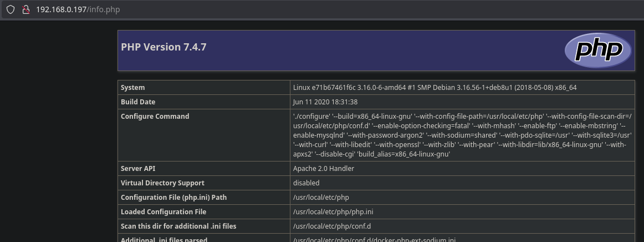Click the tracking protection shield icon

point(11,9)
